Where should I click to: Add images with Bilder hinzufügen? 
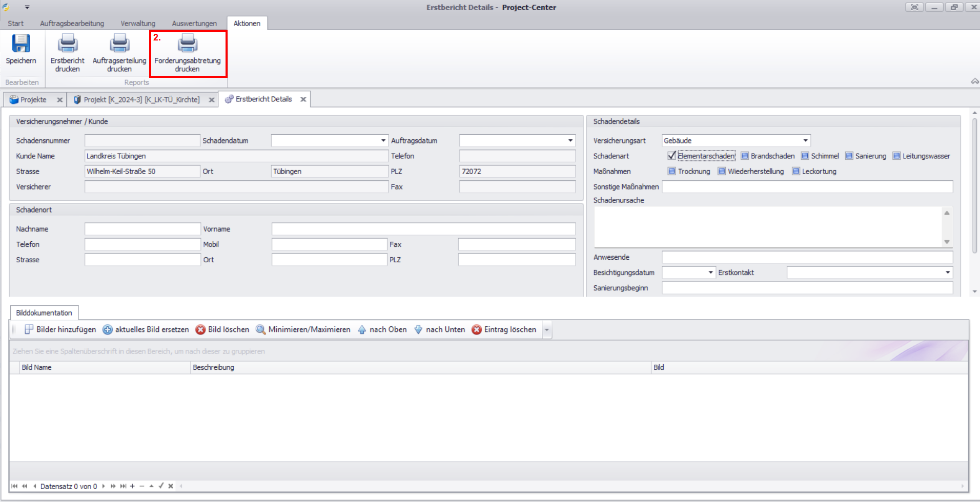(x=60, y=329)
